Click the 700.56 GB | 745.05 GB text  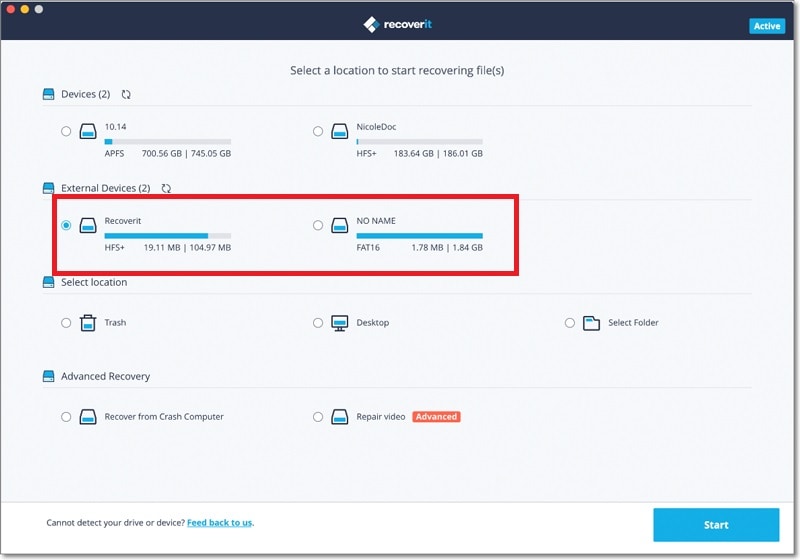click(186, 154)
